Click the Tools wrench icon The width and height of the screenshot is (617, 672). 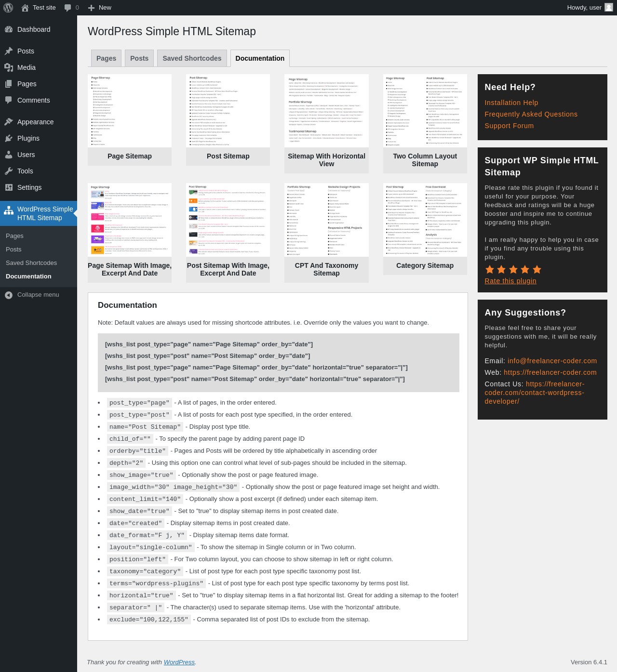tap(9, 171)
